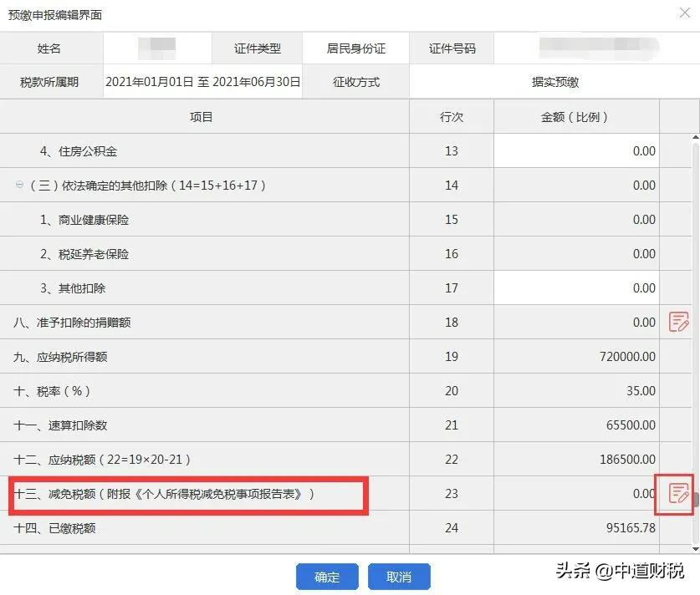The image size is (700, 595).
Task: Click the 证件类型 field label
Action: (x=257, y=48)
